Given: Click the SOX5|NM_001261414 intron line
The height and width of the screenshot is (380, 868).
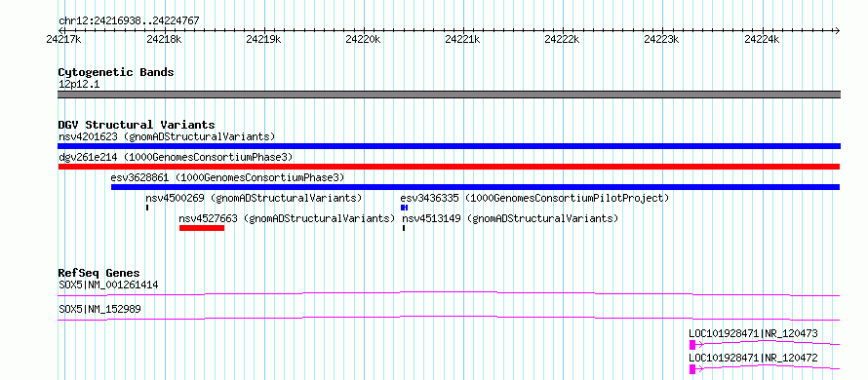Looking at the screenshot, I should (449, 293).
